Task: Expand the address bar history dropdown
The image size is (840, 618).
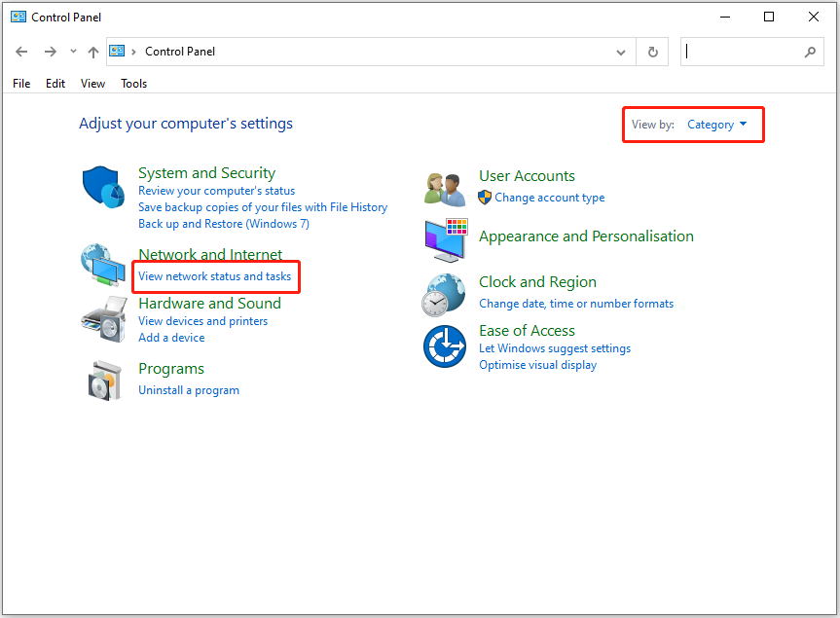Action: click(621, 53)
